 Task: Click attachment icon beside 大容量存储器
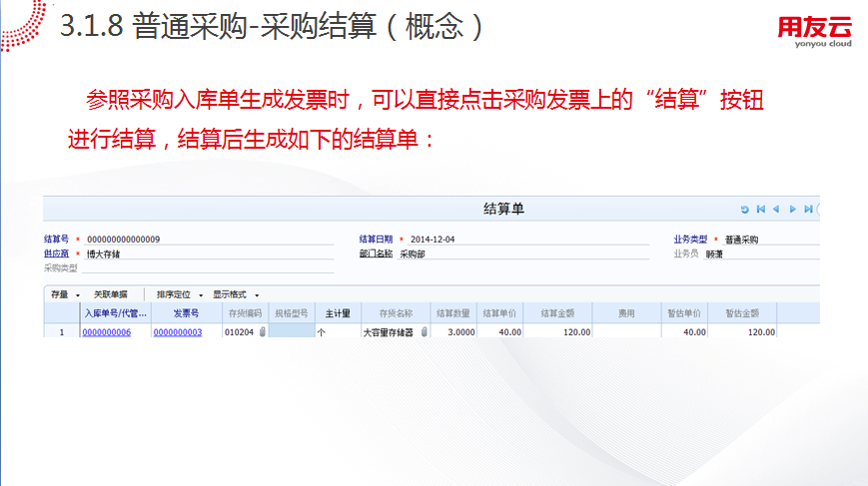pyautogui.click(x=425, y=331)
